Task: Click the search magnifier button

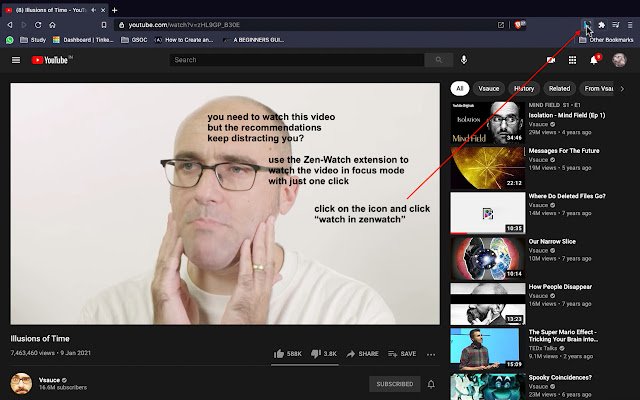Action: 439,60
